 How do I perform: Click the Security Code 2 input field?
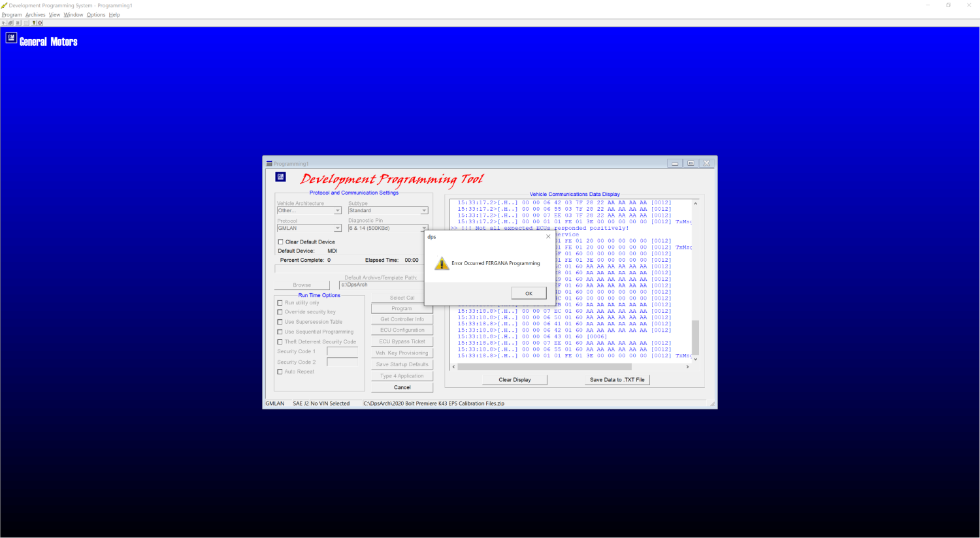[x=342, y=362]
